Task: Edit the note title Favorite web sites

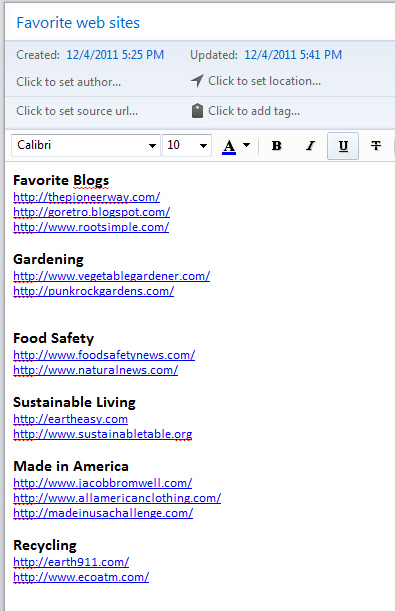Action: pyautogui.click(x=78, y=23)
